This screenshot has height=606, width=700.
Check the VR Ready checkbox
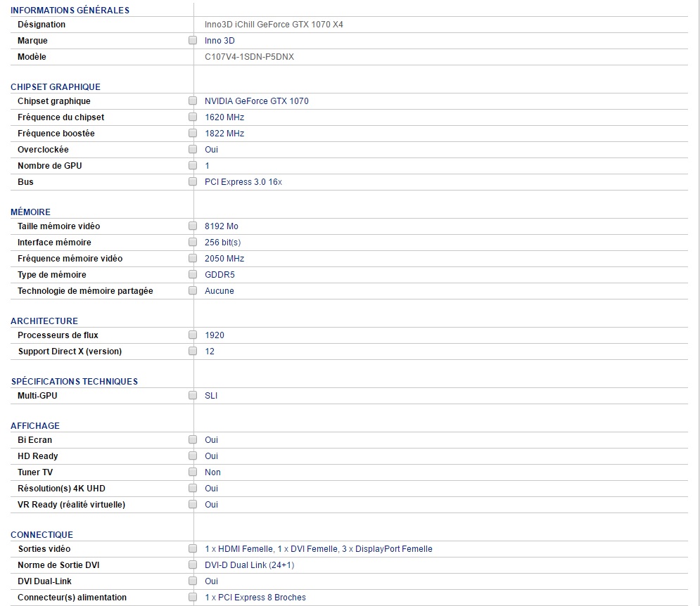[193, 505]
